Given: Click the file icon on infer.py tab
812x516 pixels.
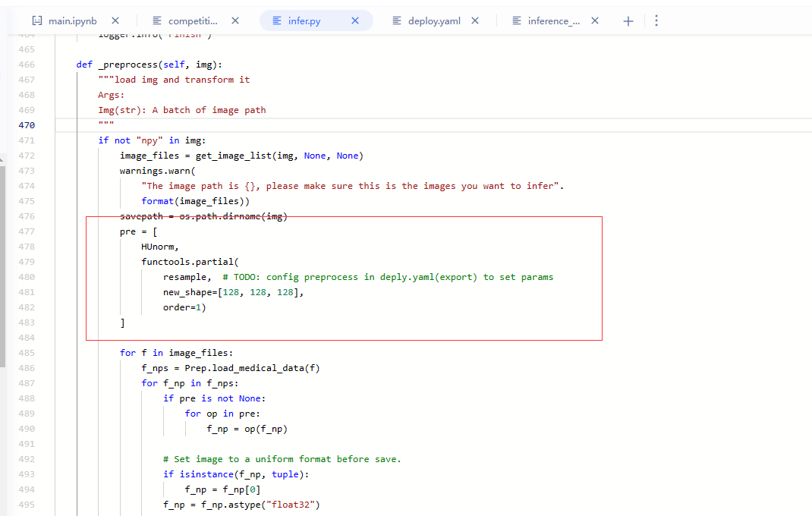Looking at the screenshot, I should point(277,20).
